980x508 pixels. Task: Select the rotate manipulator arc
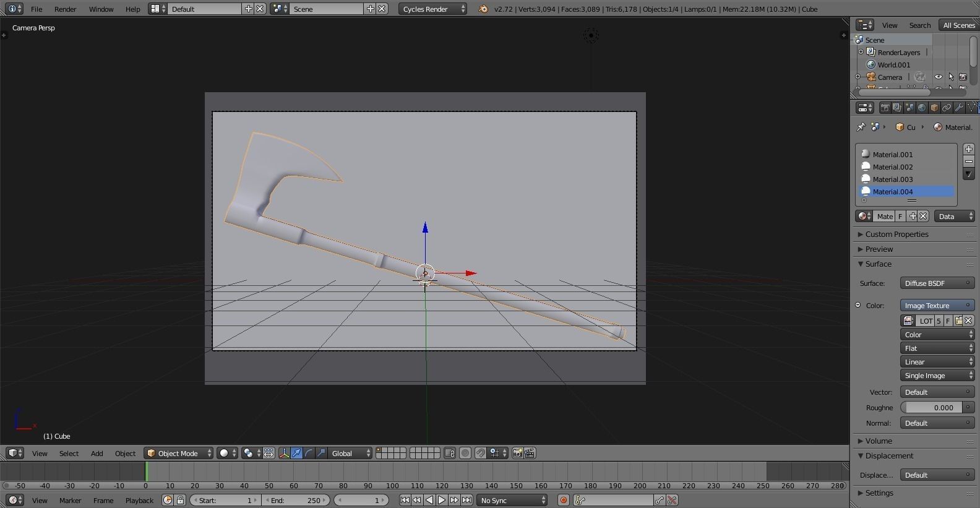[x=309, y=453]
